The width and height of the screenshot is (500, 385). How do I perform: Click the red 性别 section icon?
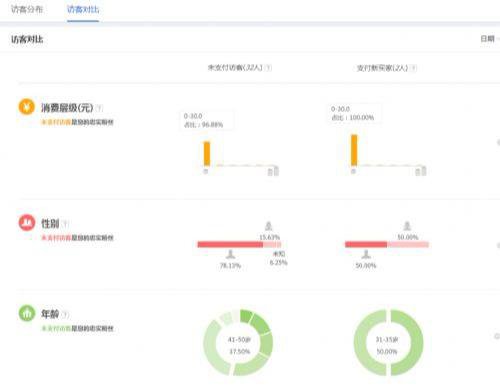pos(27,223)
